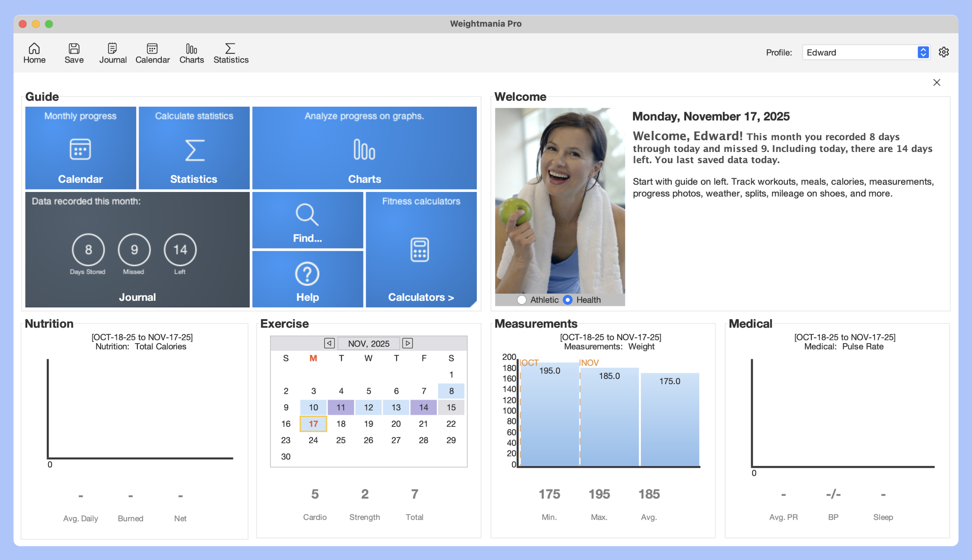This screenshot has height=560, width=972.
Task: Open the Monthly progress Calendar tile
Action: pyautogui.click(x=80, y=148)
